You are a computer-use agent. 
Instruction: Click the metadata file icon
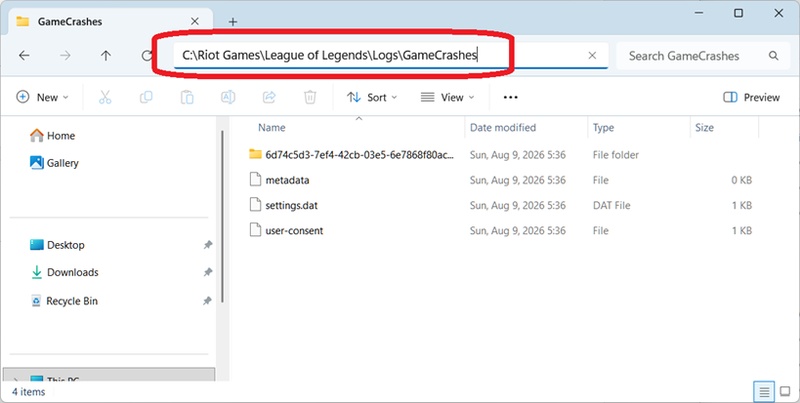point(255,180)
